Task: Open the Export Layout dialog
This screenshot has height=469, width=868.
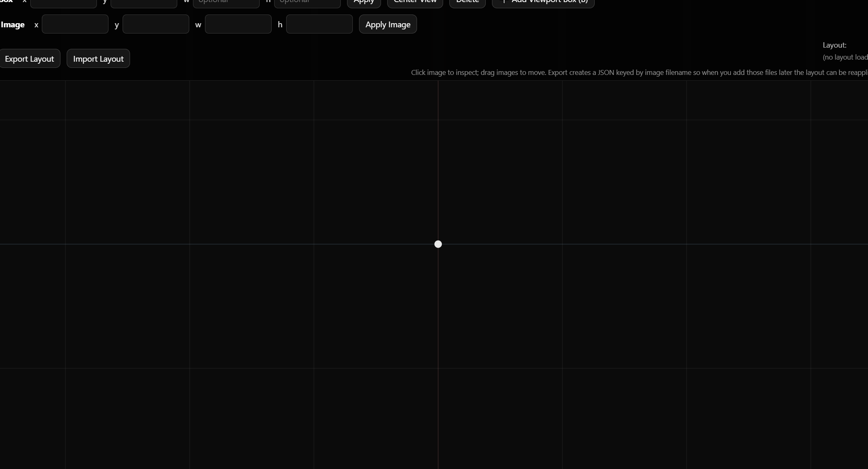Action: 29,59
